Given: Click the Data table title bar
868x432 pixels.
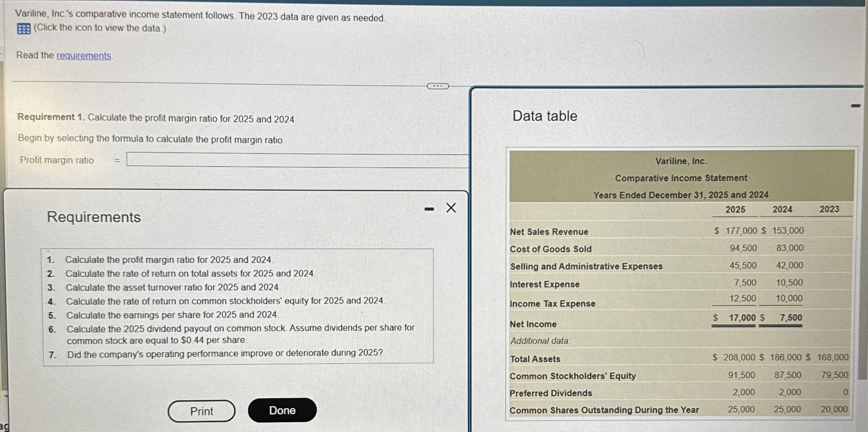Looking at the screenshot, I should click(544, 115).
